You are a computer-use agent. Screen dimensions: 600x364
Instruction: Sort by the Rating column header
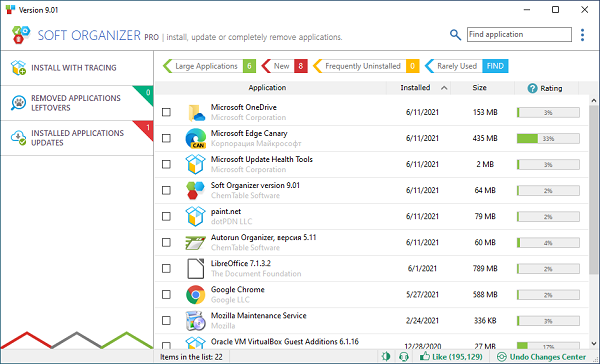546,88
